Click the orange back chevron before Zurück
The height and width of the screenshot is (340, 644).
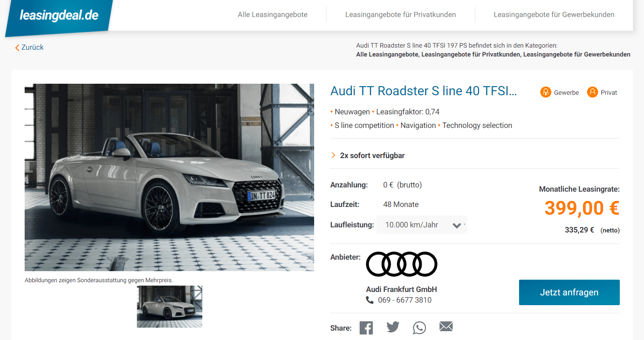(x=17, y=48)
